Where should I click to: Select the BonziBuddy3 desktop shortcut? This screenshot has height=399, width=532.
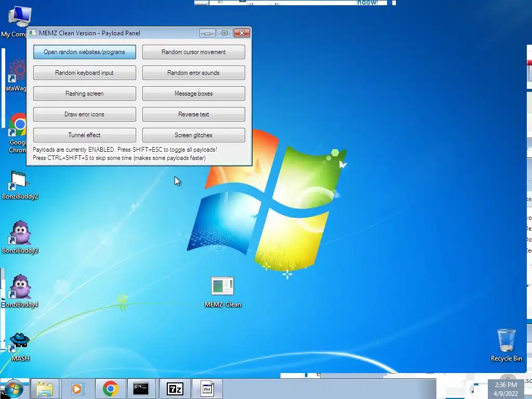click(20, 237)
